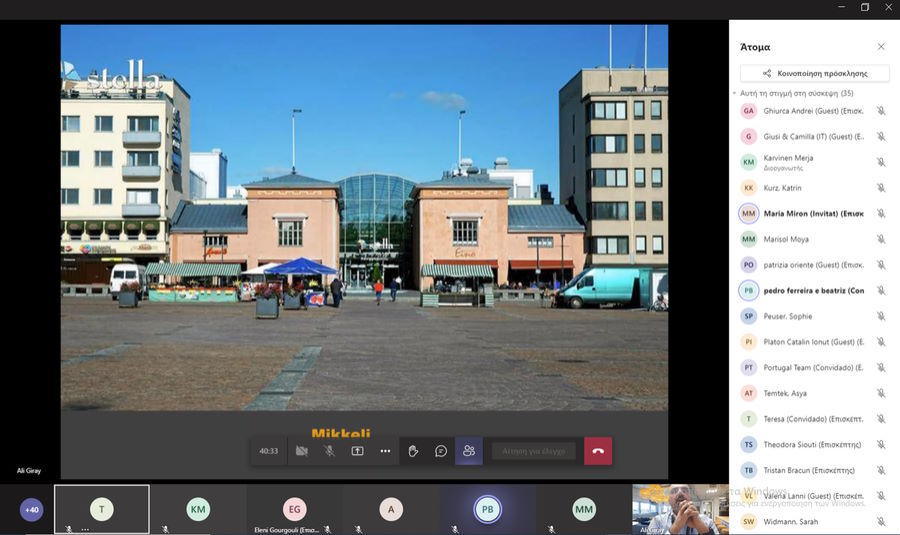Hang up the call with red button
Image resolution: width=900 pixels, height=535 pixels.
pyautogui.click(x=598, y=451)
